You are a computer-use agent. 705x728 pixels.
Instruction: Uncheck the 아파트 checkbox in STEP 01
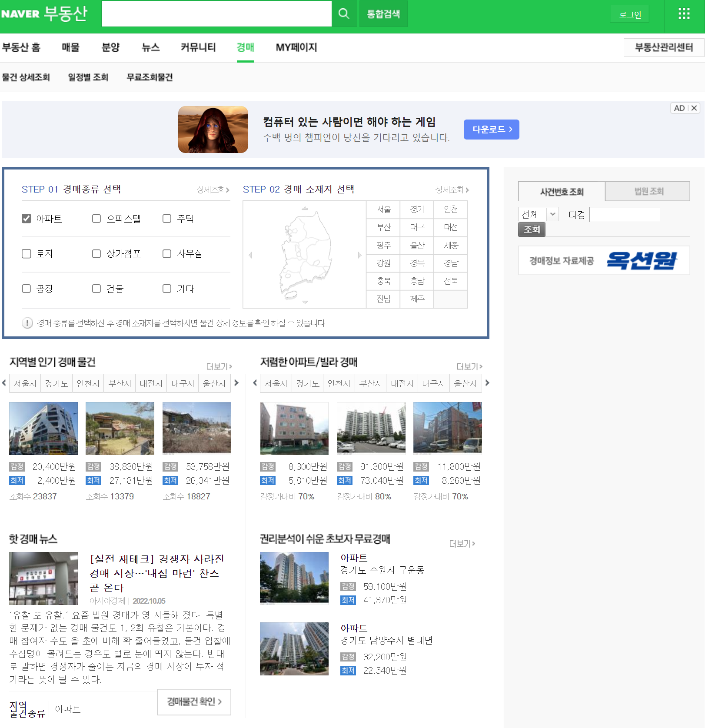click(27, 219)
